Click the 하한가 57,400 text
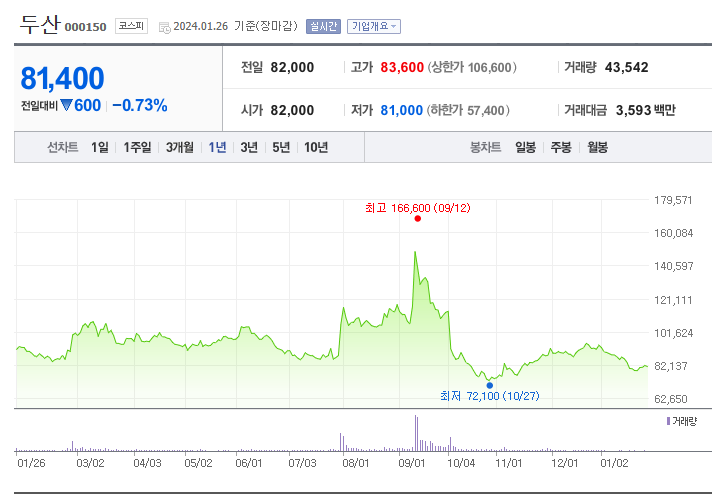The height and width of the screenshot is (494, 712). [468, 110]
